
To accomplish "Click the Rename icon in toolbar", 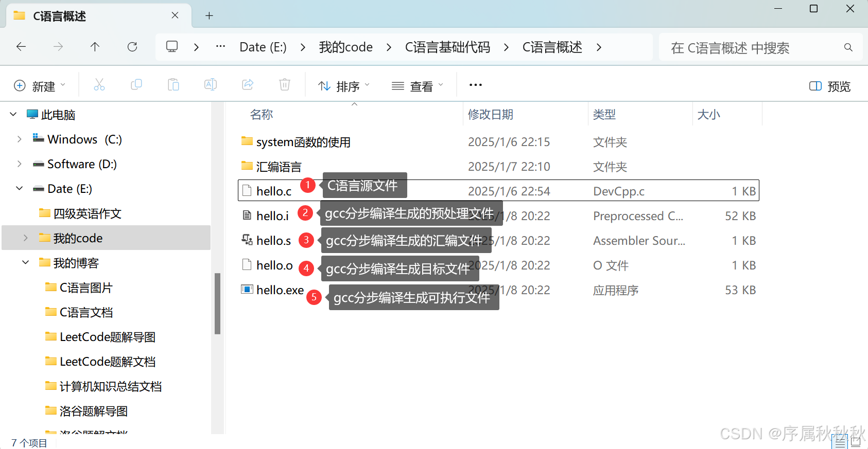I will click(x=211, y=85).
